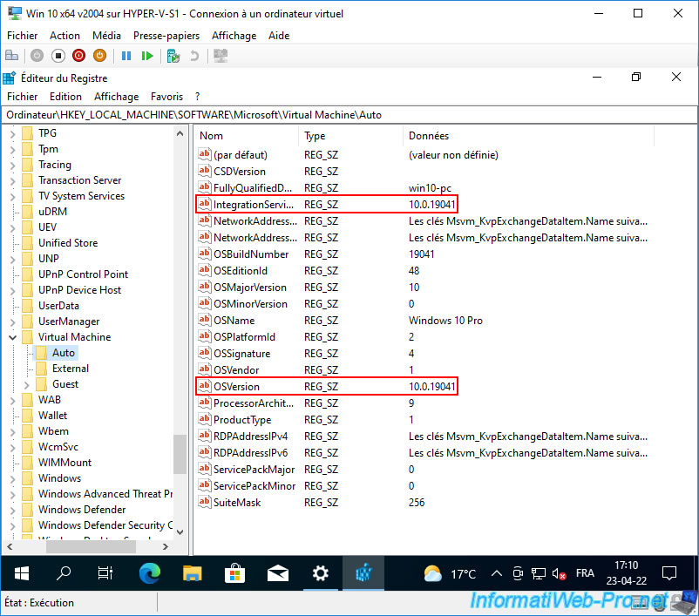
Task: Click the registry address bar path
Action: [x=349, y=115]
